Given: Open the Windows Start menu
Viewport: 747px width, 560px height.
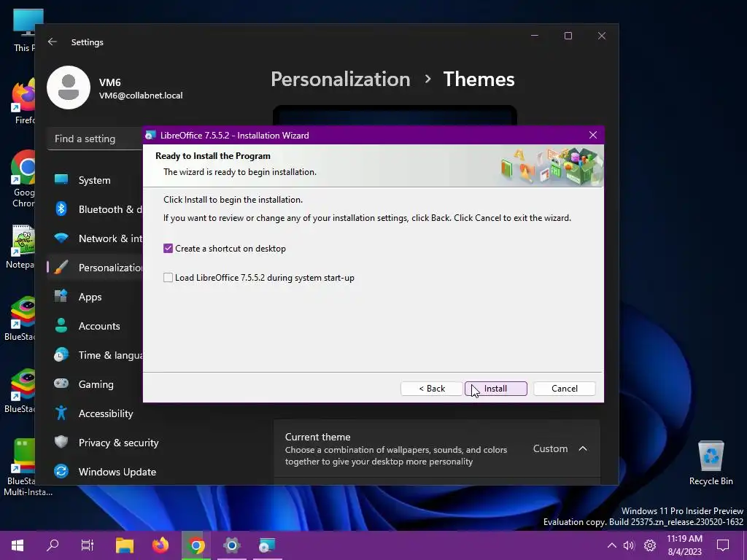Looking at the screenshot, I should [x=18, y=545].
